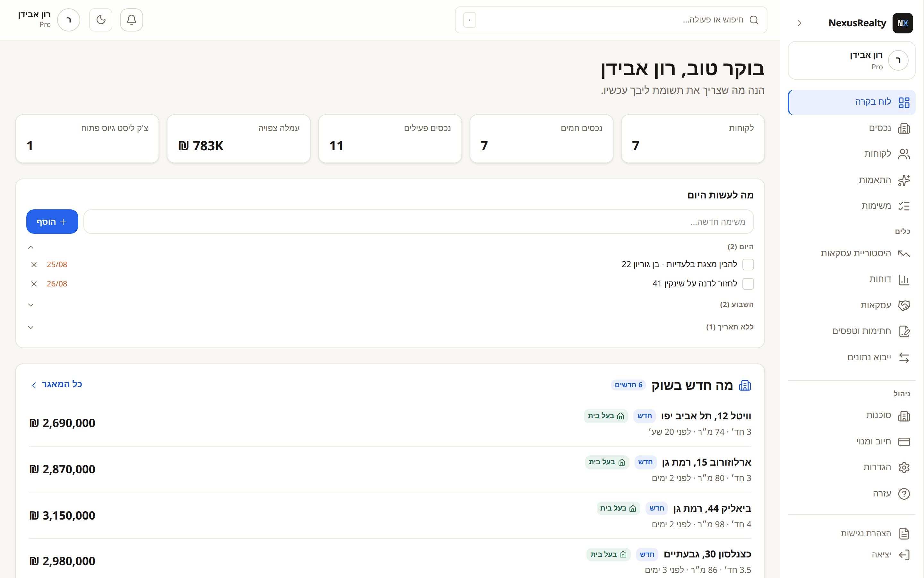924x578 pixels.
Task: Click the סוכנות agency building icon
Action: 904,416
